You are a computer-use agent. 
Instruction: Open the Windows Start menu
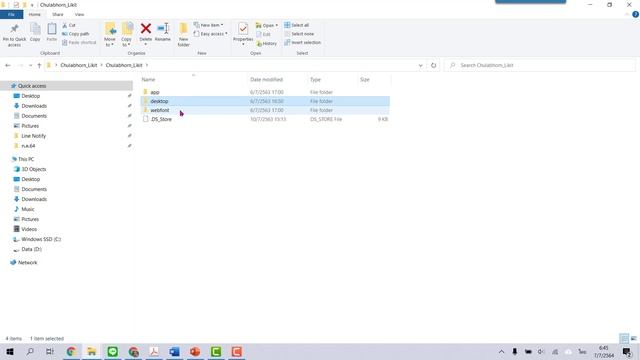coord(10,351)
